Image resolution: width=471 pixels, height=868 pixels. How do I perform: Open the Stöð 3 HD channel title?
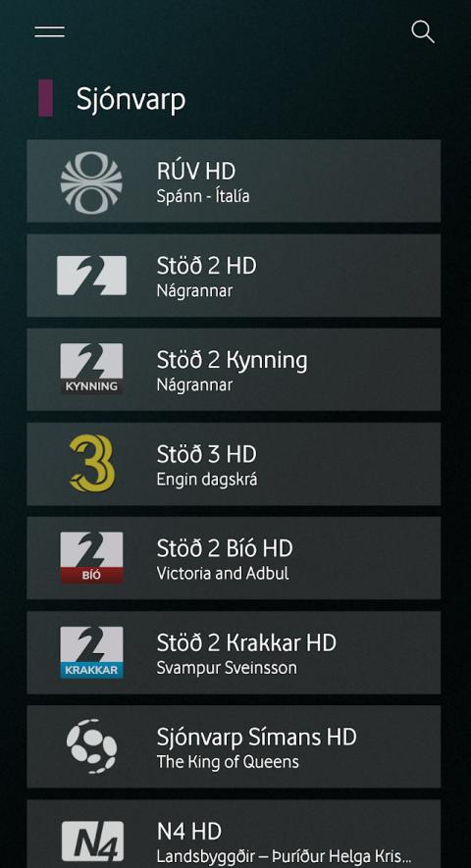pos(207,454)
